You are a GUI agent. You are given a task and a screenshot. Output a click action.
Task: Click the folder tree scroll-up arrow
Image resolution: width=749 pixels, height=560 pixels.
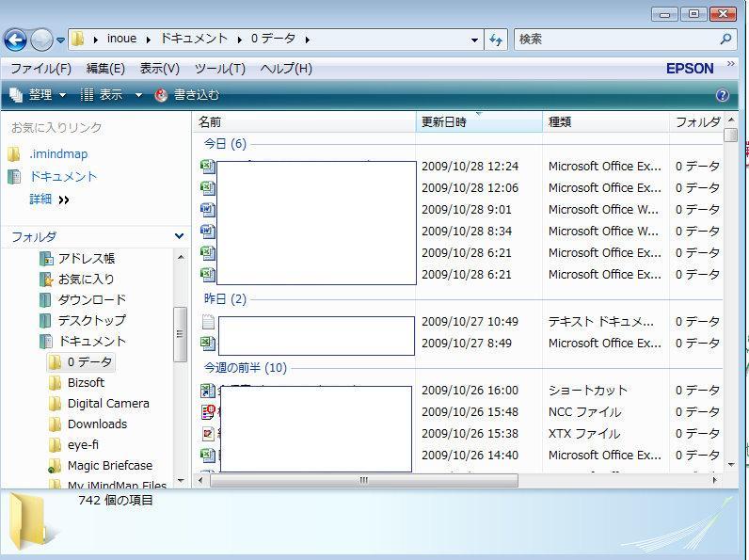tap(181, 258)
